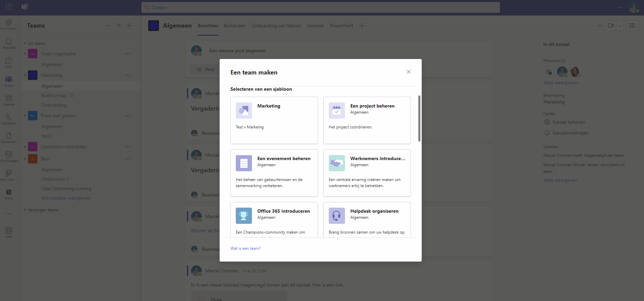Image resolution: width=644 pixels, height=301 pixels.
Task: Open the Apps icon in sidebar
Action: [9, 232]
